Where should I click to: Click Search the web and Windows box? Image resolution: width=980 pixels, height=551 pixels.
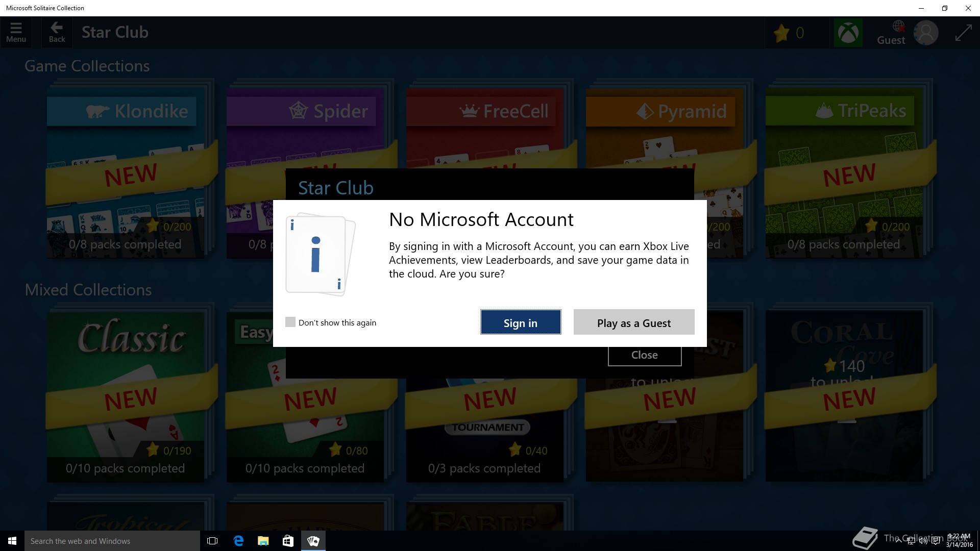point(112,541)
